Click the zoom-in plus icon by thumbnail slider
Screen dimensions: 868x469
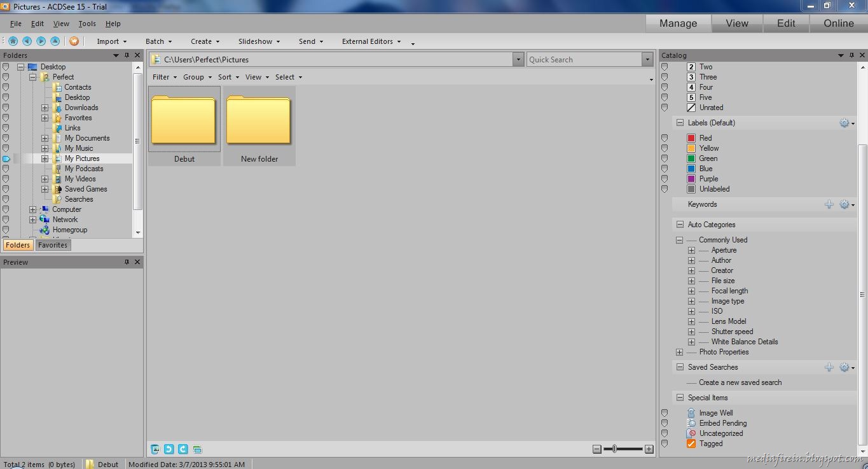649,449
